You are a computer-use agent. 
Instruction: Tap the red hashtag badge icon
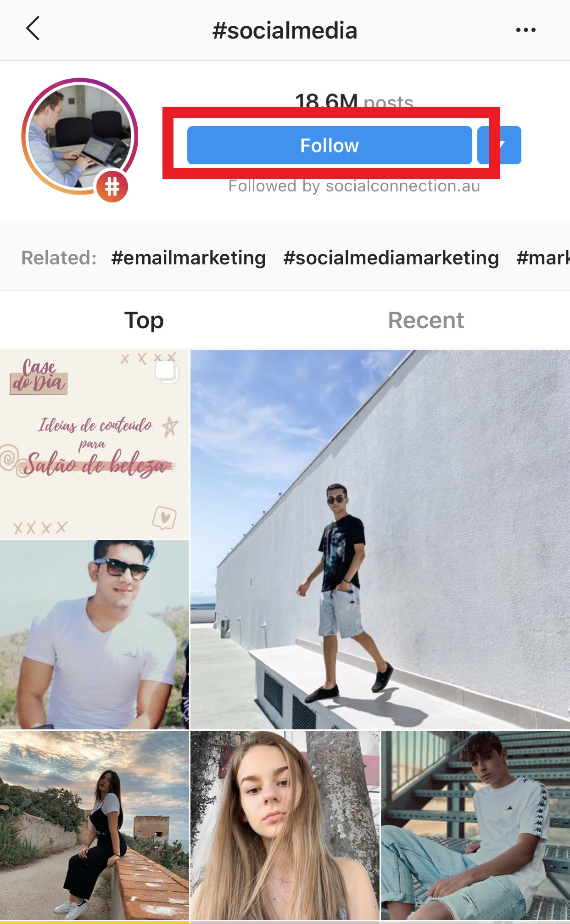pyautogui.click(x=112, y=186)
